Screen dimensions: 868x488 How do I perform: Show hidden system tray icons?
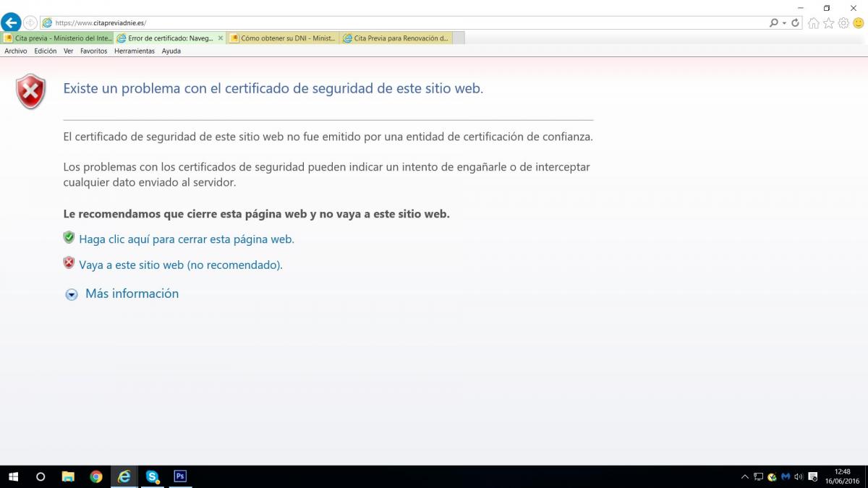coord(745,477)
